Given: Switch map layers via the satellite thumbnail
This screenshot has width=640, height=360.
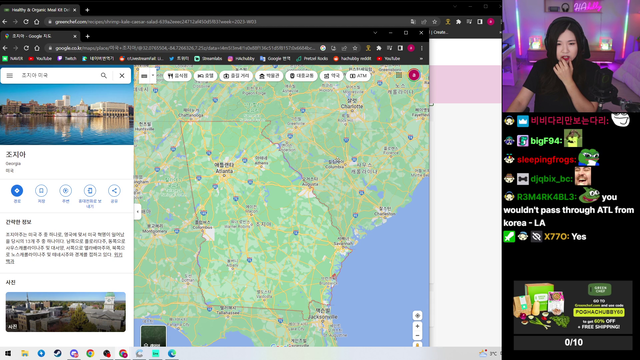Looking at the screenshot, I should [153, 336].
